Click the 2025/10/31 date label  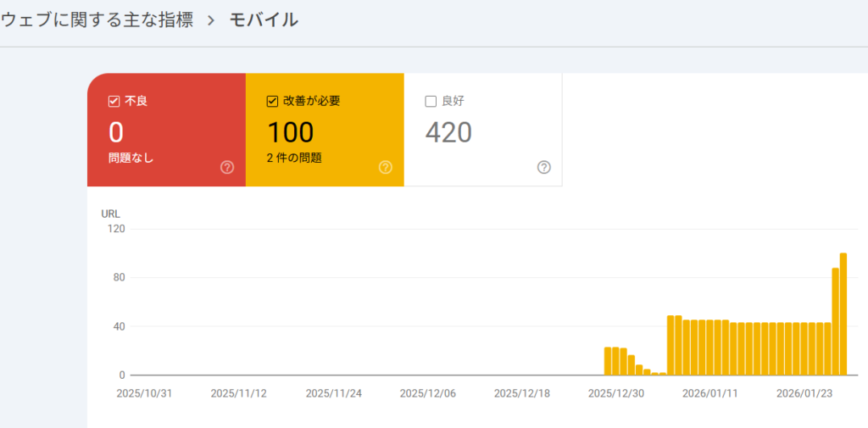pos(144,393)
